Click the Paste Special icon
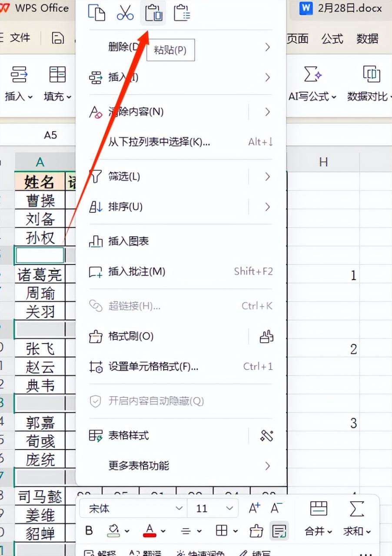Image resolution: width=392 pixels, height=556 pixels. click(x=182, y=13)
